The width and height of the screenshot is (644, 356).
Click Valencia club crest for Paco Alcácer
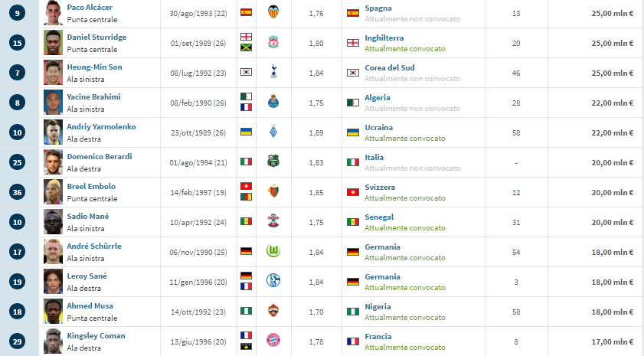272,12
